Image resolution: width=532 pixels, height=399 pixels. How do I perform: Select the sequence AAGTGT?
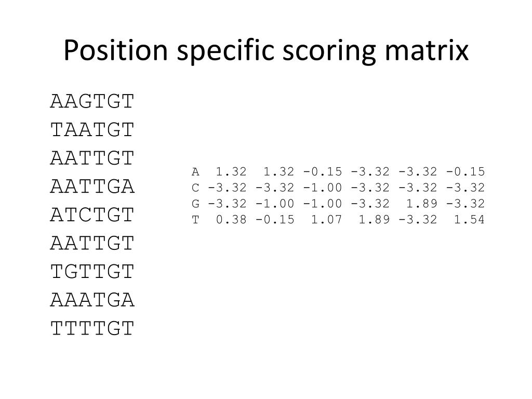coord(92,101)
